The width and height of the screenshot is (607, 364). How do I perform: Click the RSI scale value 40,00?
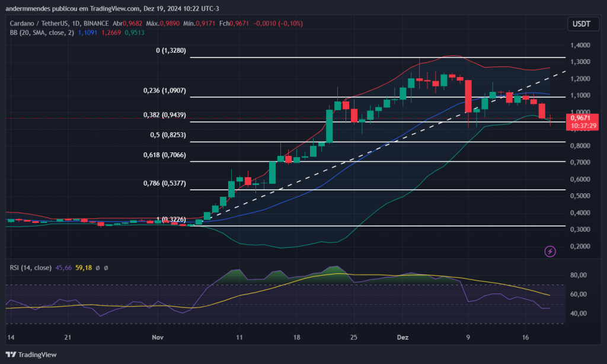tap(579, 313)
